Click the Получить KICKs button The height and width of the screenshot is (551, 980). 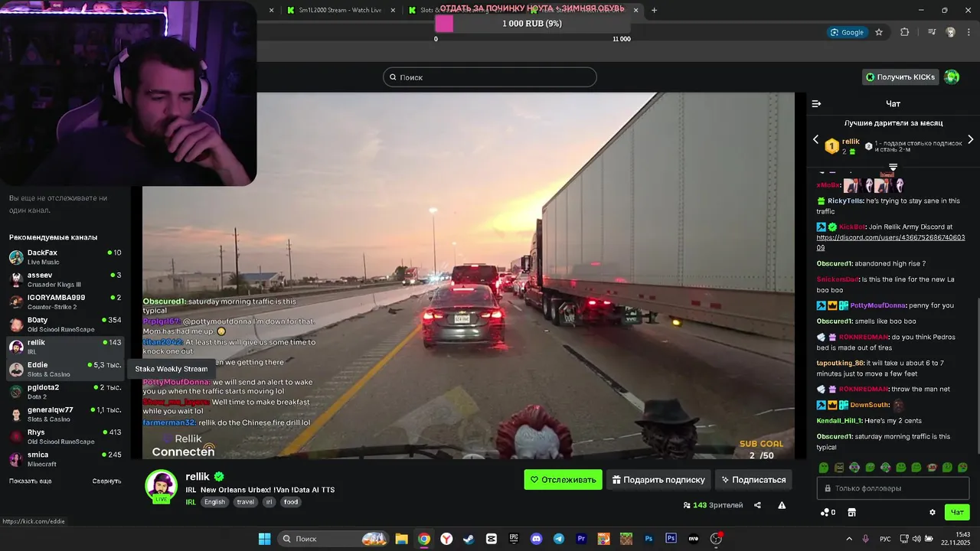point(900,77)
